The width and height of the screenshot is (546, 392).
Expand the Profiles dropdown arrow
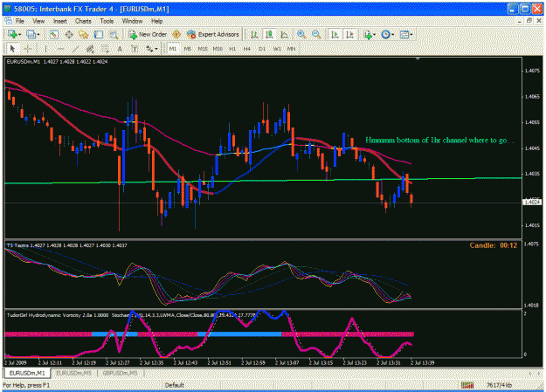(x=38, y=34)
